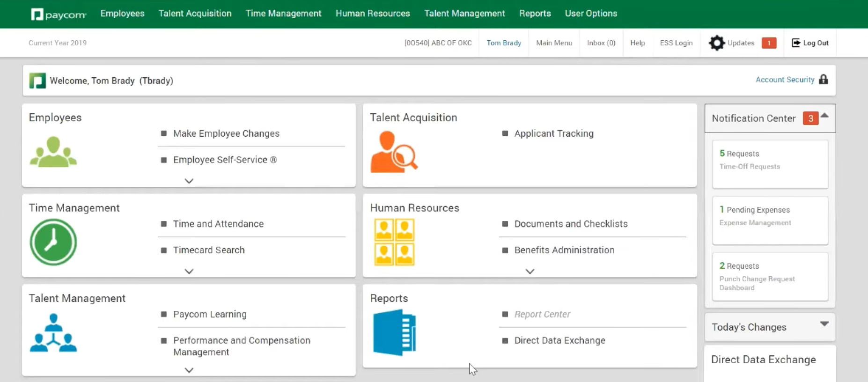Screen dimensions: 868x382
Task: Open the Time Management top menu
Action: click(284, 14)
